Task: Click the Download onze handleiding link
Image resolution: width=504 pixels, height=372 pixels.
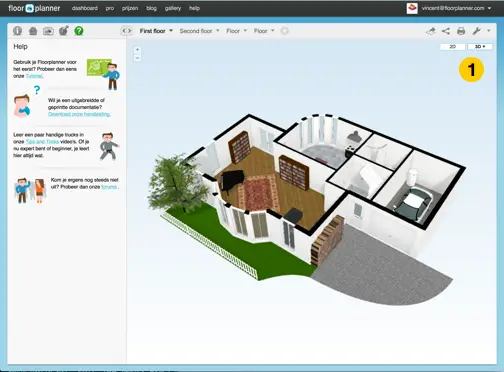Action: pos(79,114)
